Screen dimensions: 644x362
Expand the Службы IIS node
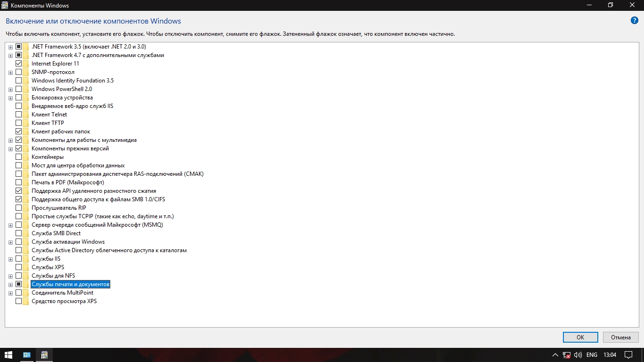pyautogui.click(x=10, y=259)
